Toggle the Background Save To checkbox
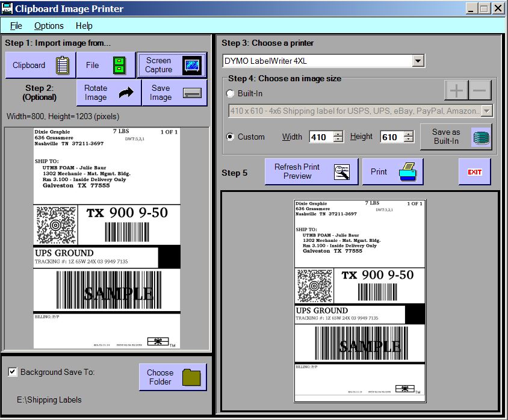 (12, 372)
